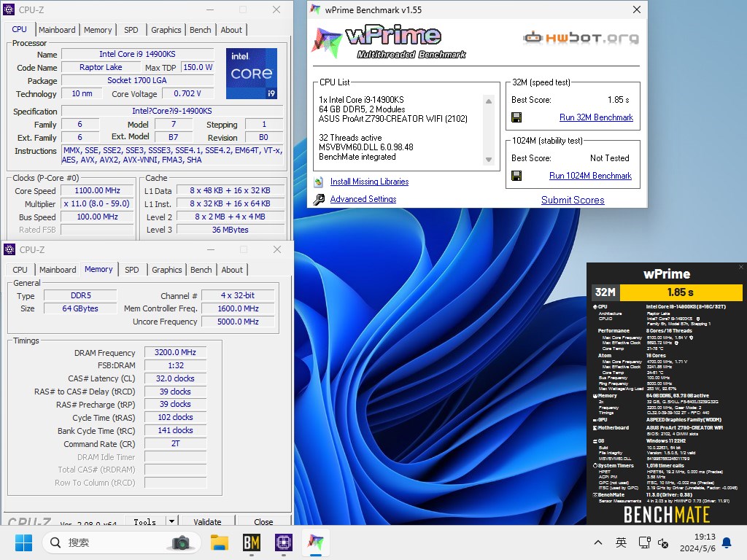Open SPD tab in CPU-Z processor window
This screenshot has width=747, height=560.
[x=131, y=29]
